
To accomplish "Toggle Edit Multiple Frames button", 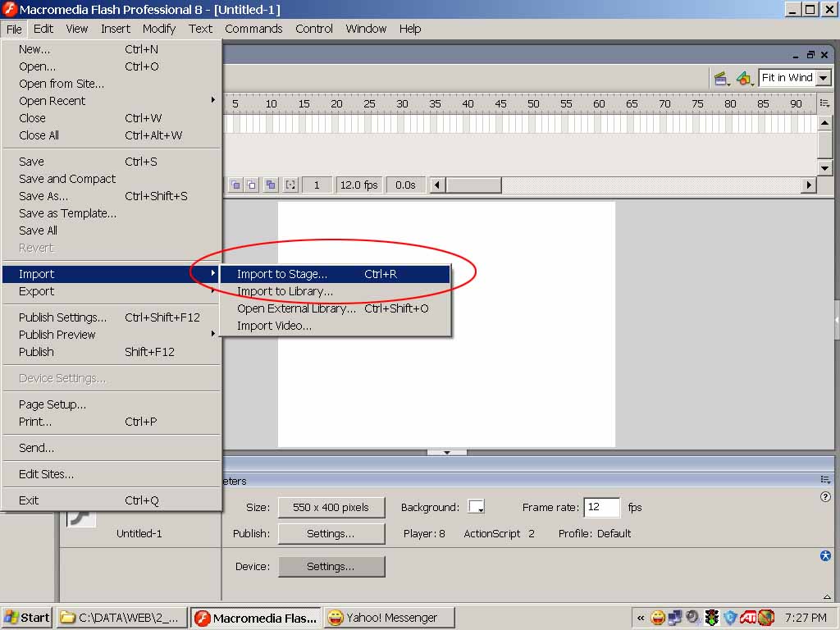I will tap(271, 185).
